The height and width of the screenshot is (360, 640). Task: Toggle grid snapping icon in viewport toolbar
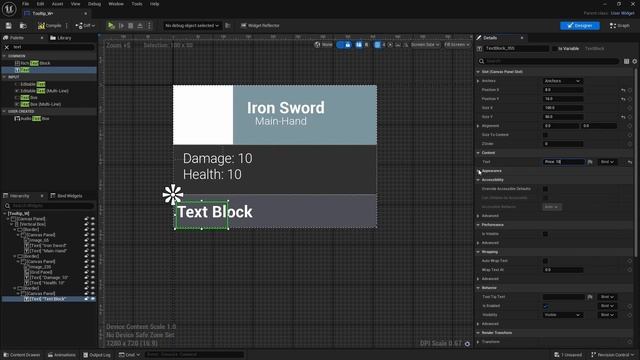tap(378, 45)
